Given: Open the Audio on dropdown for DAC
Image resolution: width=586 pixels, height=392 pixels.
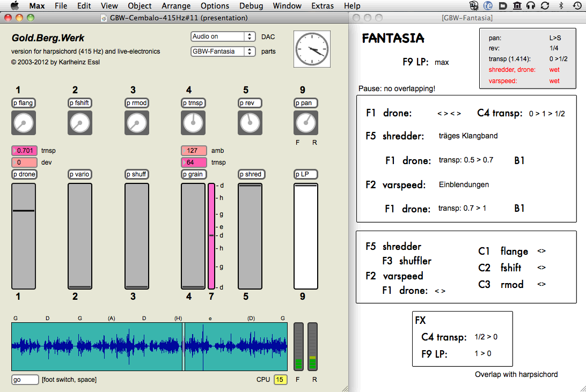Looking at the screenshot, I should coord(223,36).
